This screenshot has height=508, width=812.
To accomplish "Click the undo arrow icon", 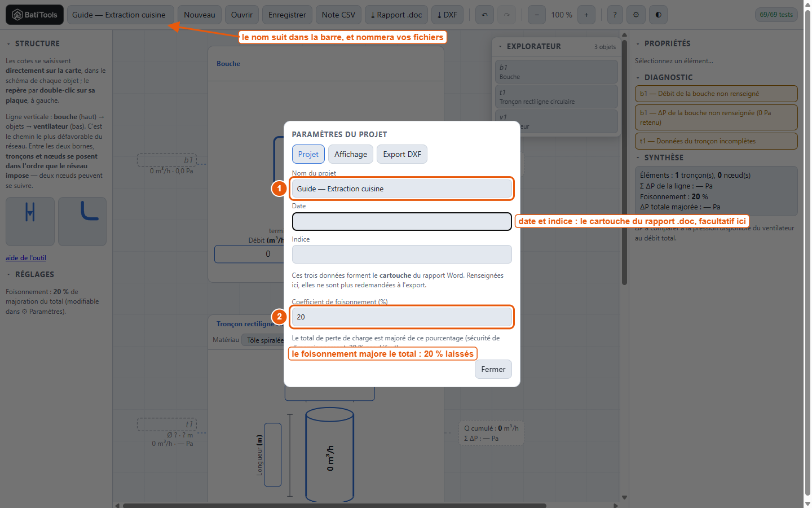I will tap(485, 15).
